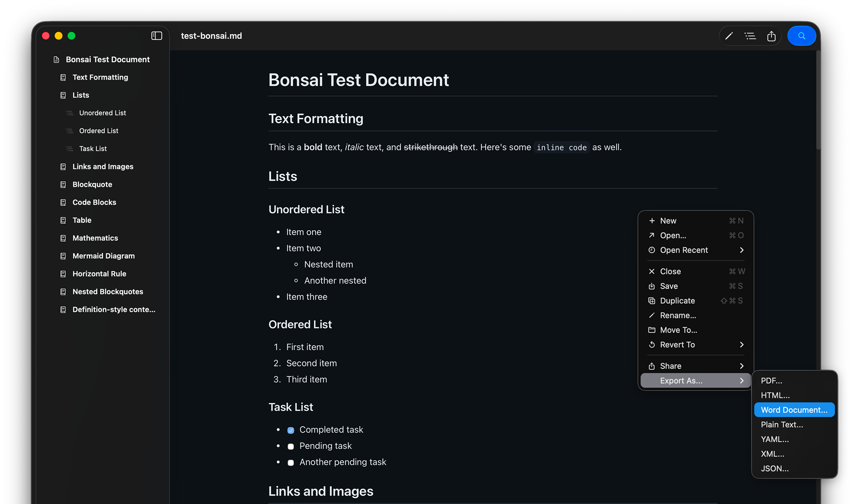Viewport: 852px width, 504px height.
Task: Navigate to Mermaid Diagram label in sidebar
Action: tap(104, 256)
